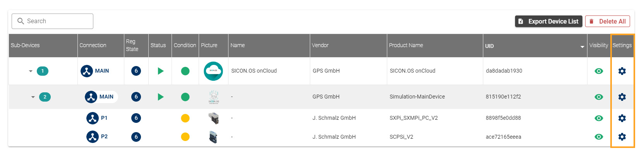Toggle visibility eye for Simulation-MainDevice

(x=599, y=97)
